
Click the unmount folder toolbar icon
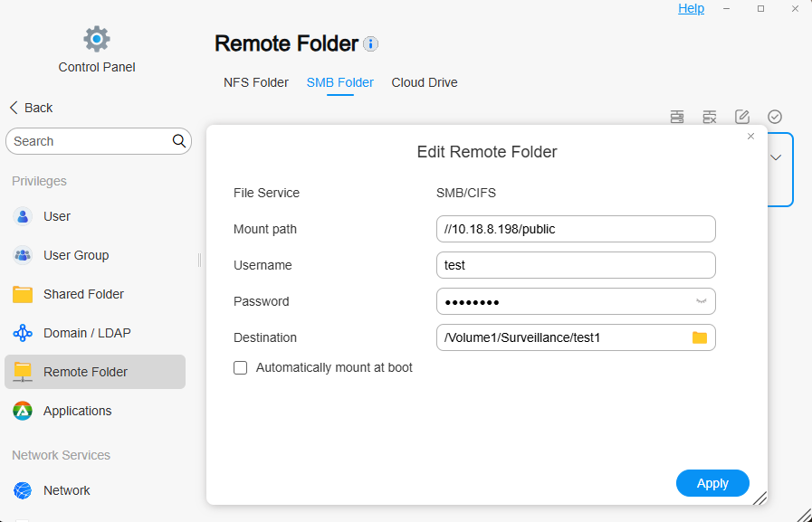pos(710,117)
